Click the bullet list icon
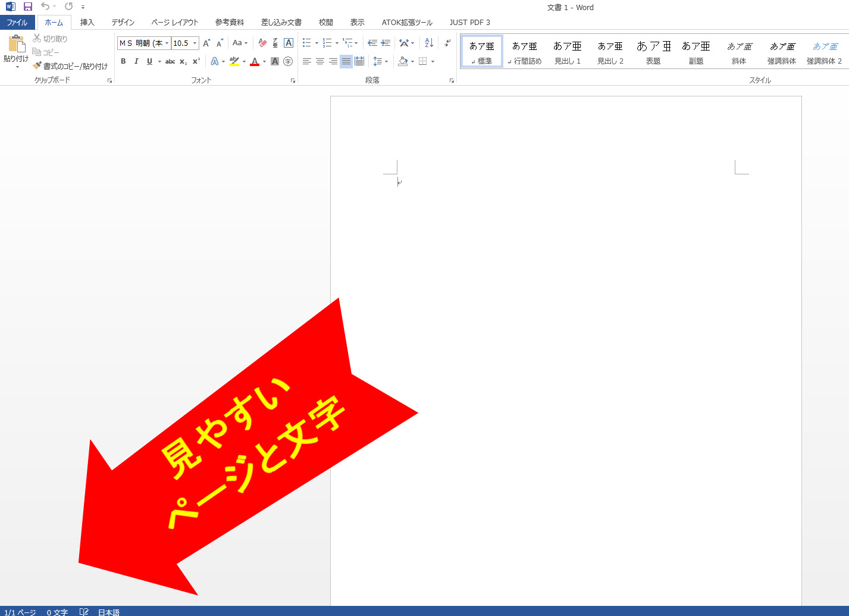The image size is (849, 616). pos(306,43)
